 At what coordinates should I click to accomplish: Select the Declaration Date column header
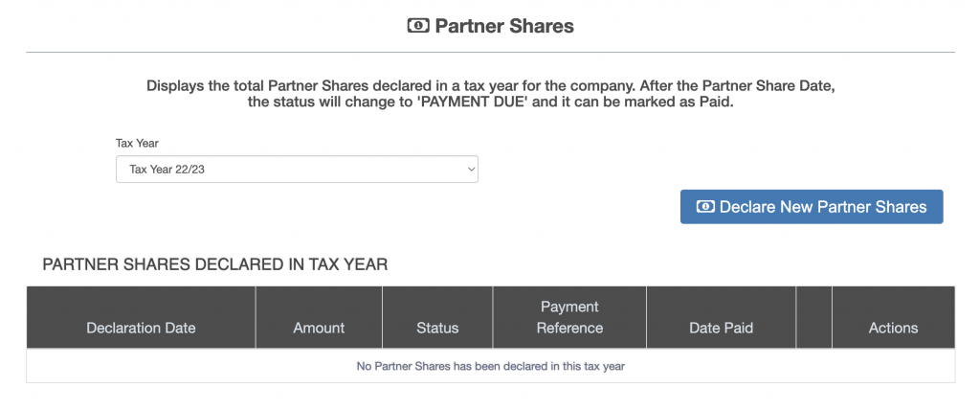pyautogui.click(x=141, y=328)
